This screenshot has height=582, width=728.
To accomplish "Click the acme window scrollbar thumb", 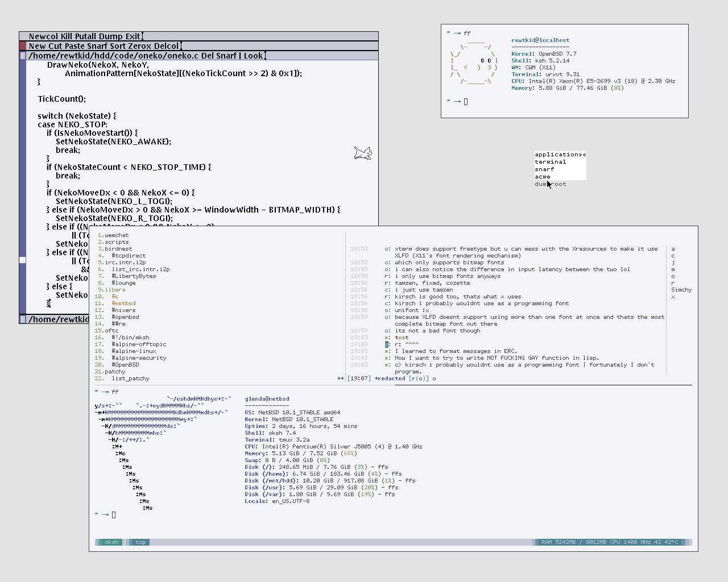I will tap(23, 260).
